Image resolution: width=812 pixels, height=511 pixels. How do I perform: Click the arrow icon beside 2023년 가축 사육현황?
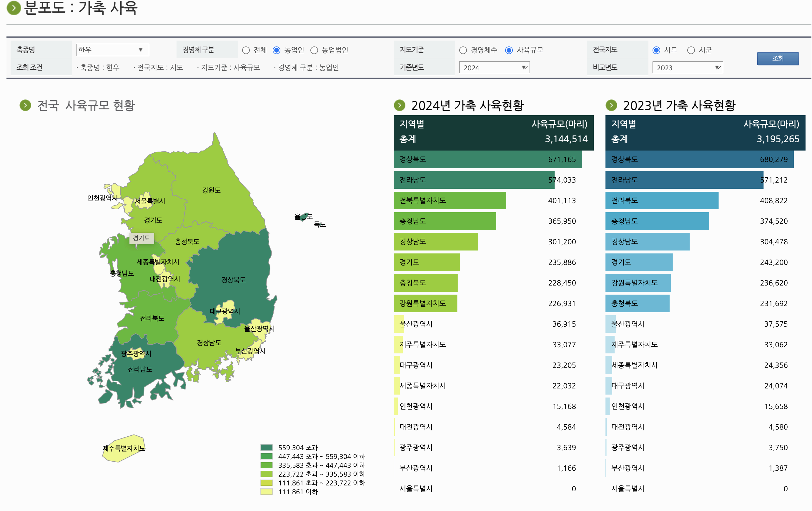click(612, 105)
